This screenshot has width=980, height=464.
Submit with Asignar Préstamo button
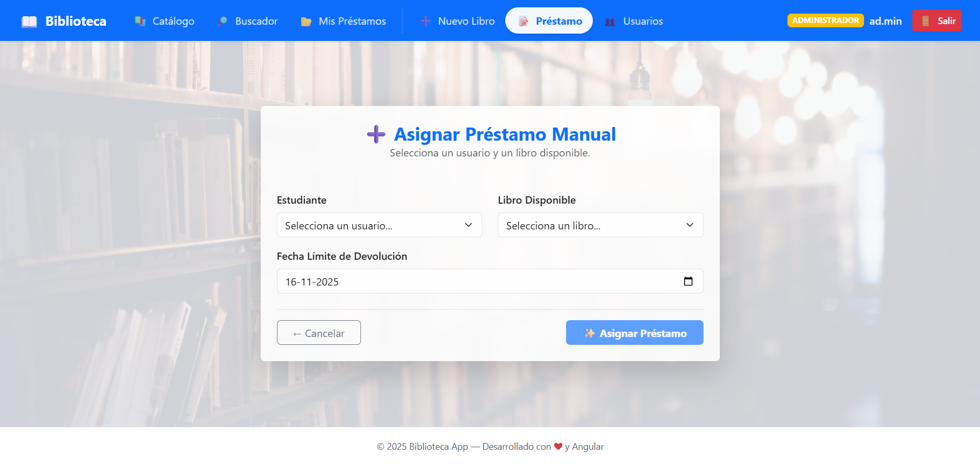(634, 333)
